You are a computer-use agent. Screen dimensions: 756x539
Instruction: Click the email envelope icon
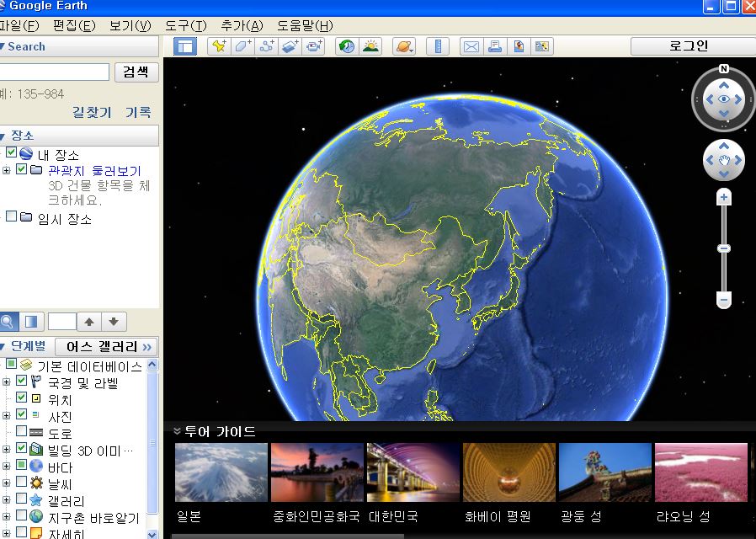(471, 46)
